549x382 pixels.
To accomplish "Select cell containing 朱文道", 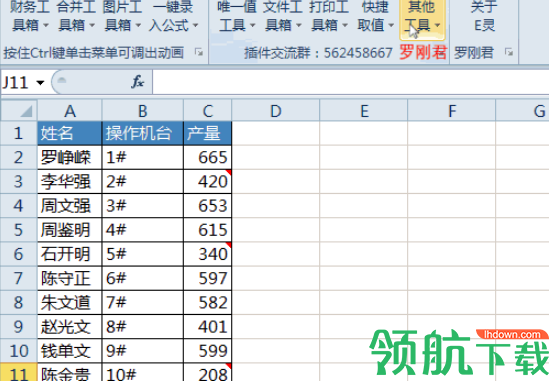I will [x=70, y=303].
